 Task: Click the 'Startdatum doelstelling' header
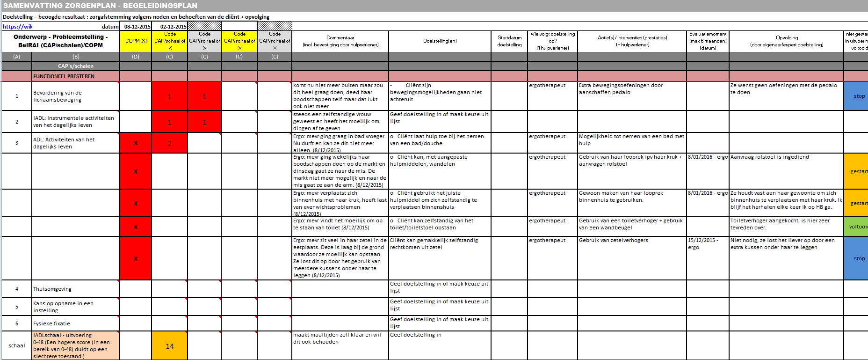pyautogui.click(x=509, y=41)
